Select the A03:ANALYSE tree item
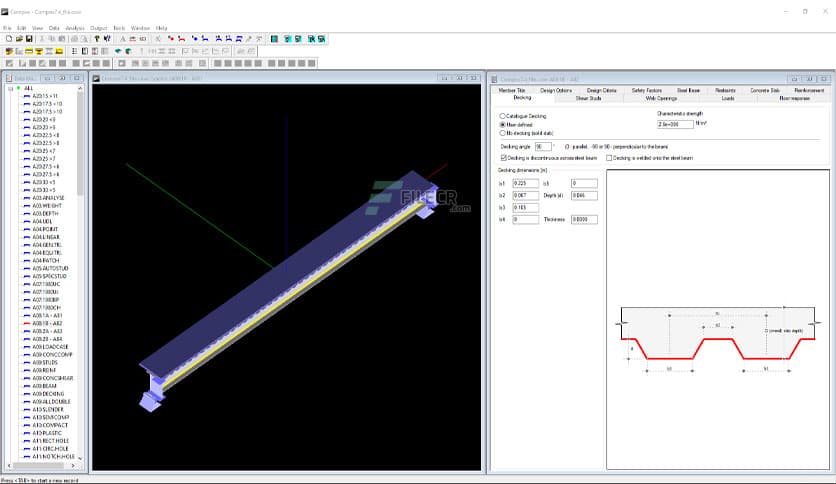This screenshot has height=484, width=836. 48,198
